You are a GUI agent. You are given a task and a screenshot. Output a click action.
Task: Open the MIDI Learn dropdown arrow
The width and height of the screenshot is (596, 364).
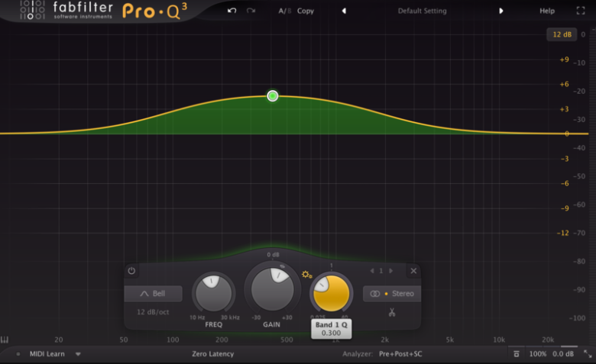tap(78, 354)
